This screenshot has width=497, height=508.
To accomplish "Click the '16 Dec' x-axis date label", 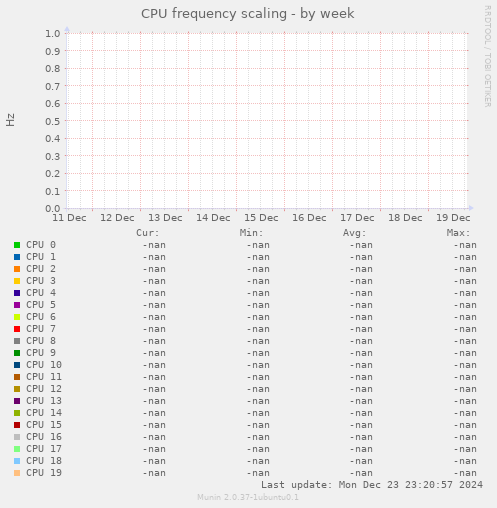I will (309, 218).
